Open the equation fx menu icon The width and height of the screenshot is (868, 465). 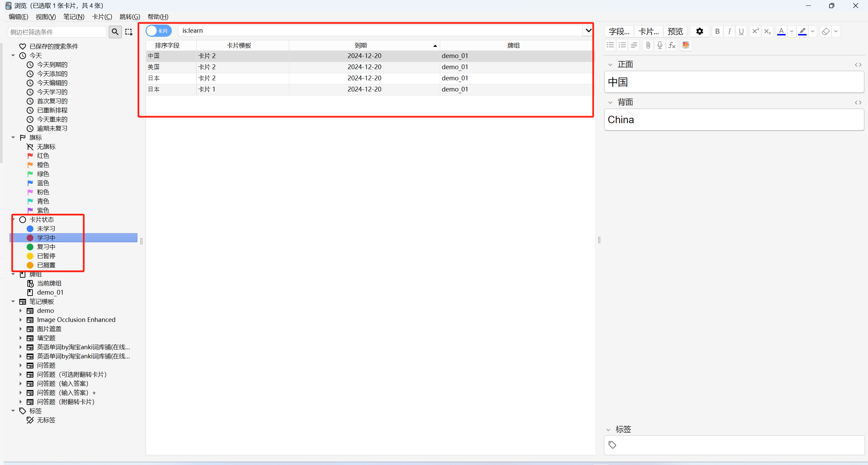click(672, 45)
